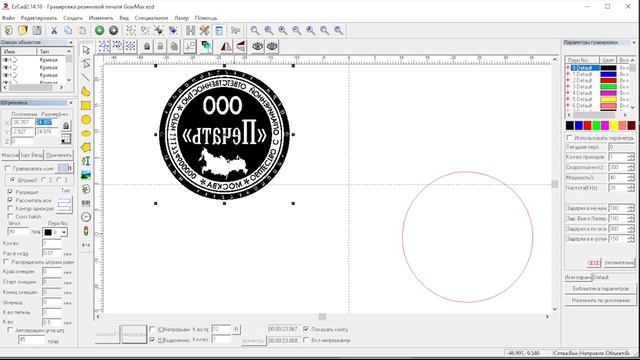Open the 'Изменить' menu
This screenshot has width=640, height=360.
tap(101, 18)
